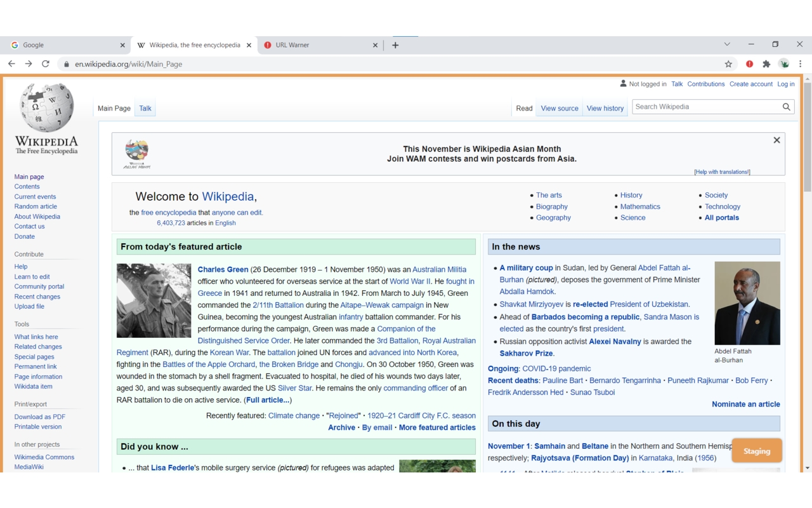Click the Help with translations link
812x508 pixels.
(723, 172)
